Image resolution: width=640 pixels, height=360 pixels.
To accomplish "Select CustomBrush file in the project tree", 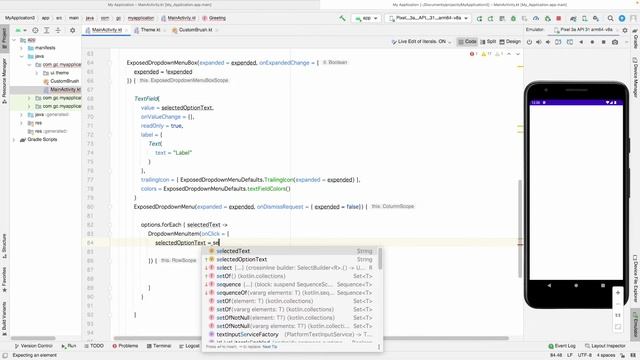I will point(61,81).
